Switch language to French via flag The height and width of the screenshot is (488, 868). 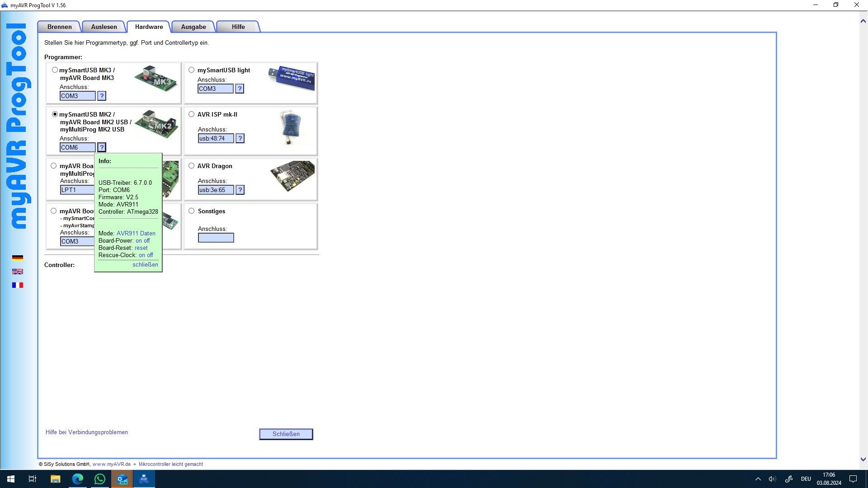pos(18,285)
